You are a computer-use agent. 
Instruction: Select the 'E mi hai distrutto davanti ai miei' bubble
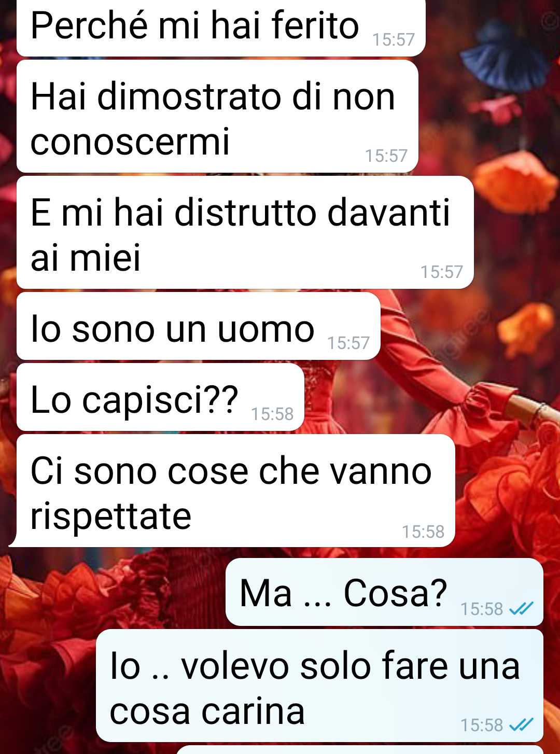pos(245,232)
